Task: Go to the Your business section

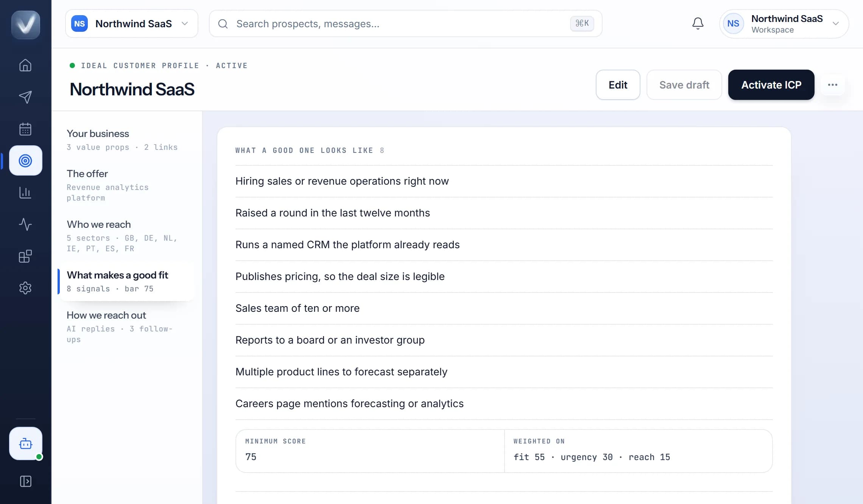Action: [x=126, y=140]
